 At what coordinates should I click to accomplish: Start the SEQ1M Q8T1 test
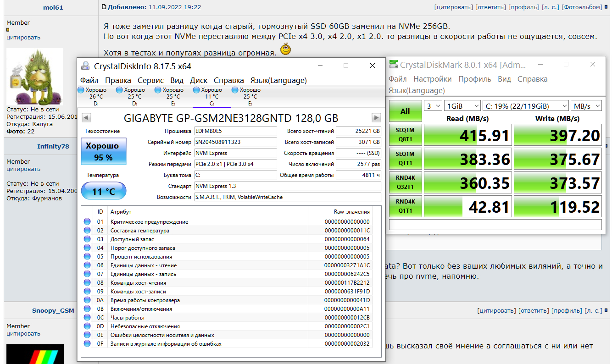405,135
